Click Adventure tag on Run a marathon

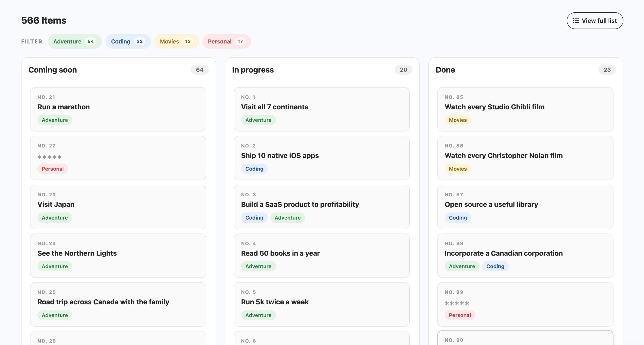55,120
